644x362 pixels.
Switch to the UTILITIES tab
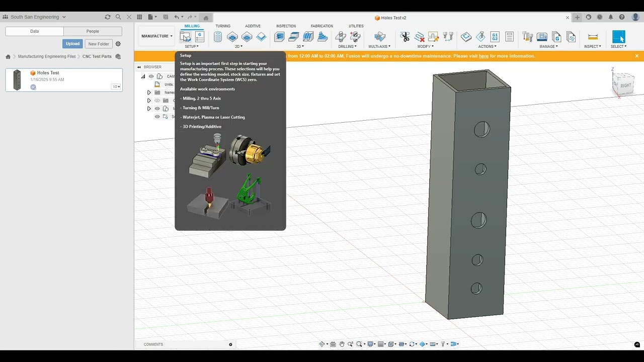[356, 26]
